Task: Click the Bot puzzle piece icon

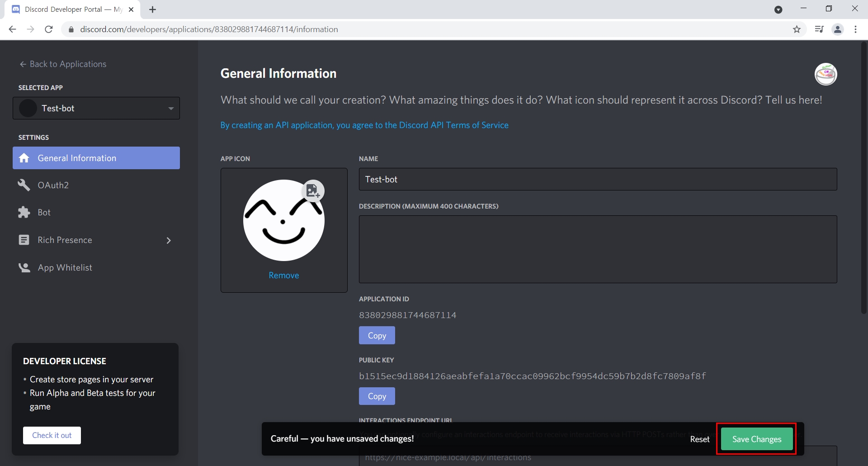Action: pos(24,212)
